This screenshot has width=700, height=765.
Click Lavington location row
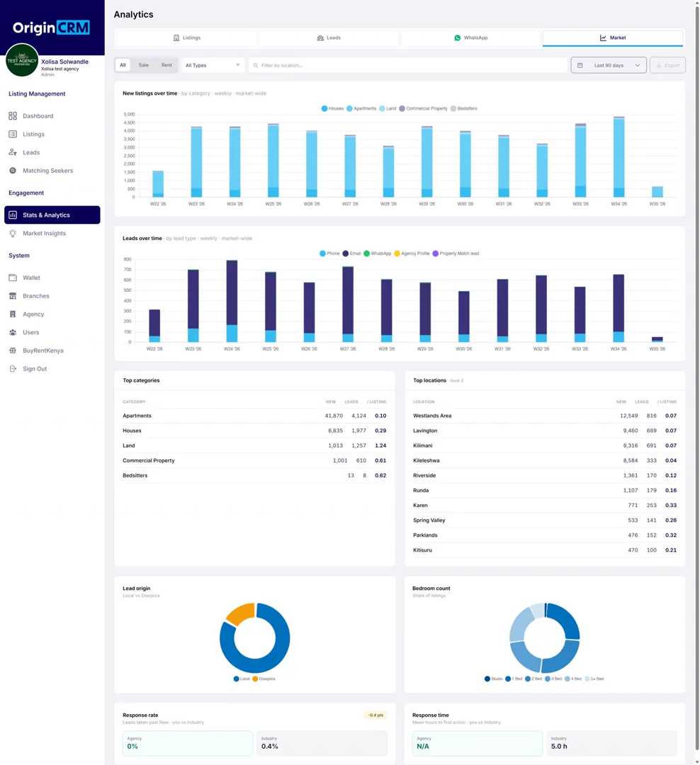545,431
